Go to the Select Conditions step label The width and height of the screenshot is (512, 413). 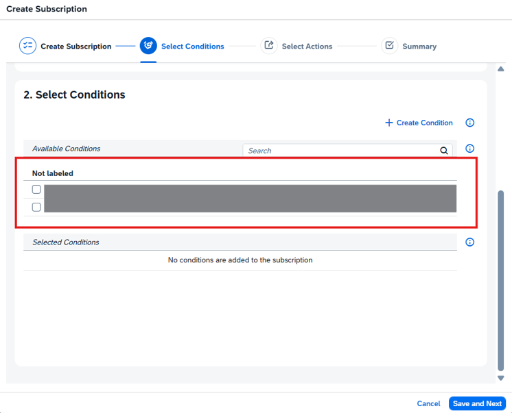[x=193, y=46]
